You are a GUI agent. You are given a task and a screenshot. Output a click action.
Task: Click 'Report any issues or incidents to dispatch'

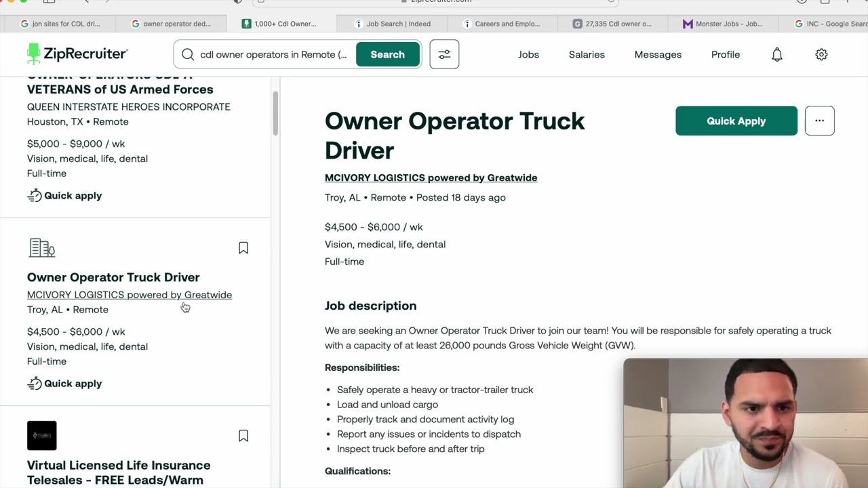(429, 434)
